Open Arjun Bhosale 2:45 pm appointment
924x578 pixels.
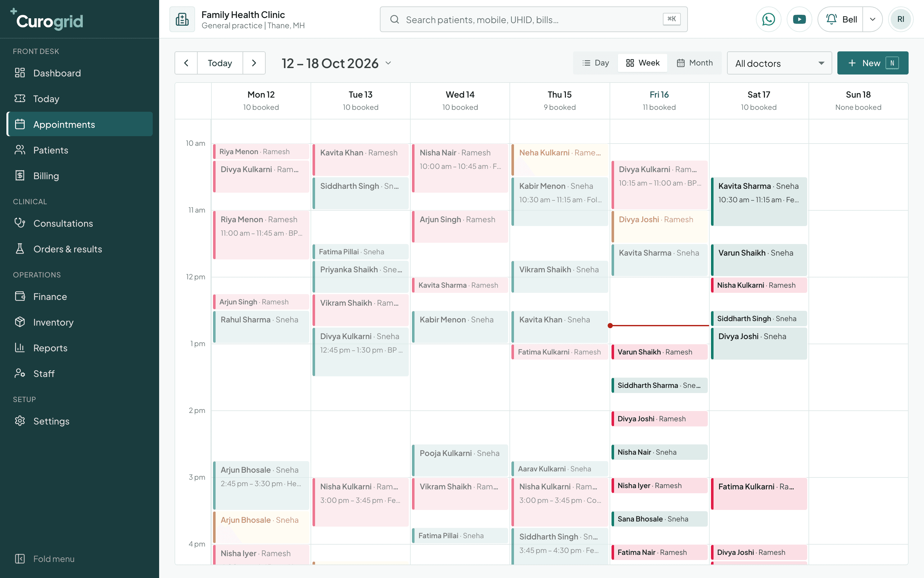(261, 485)
